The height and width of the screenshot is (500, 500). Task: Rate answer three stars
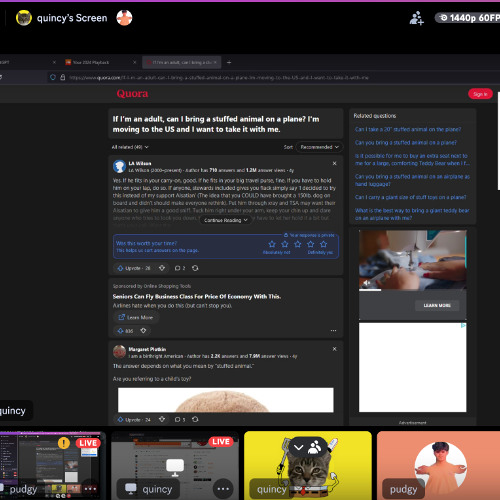(x=298, y=244)
